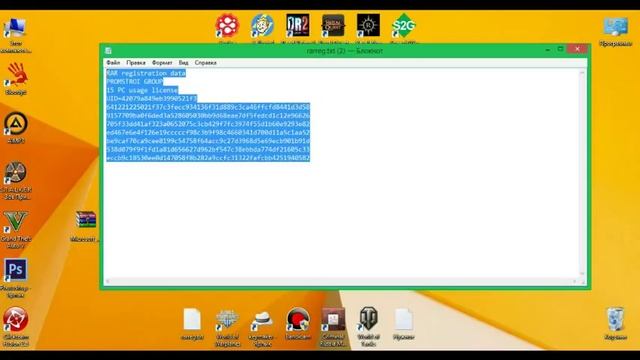
Task: Select the Photoshop desktop shortcut
Action: [16, 270]
